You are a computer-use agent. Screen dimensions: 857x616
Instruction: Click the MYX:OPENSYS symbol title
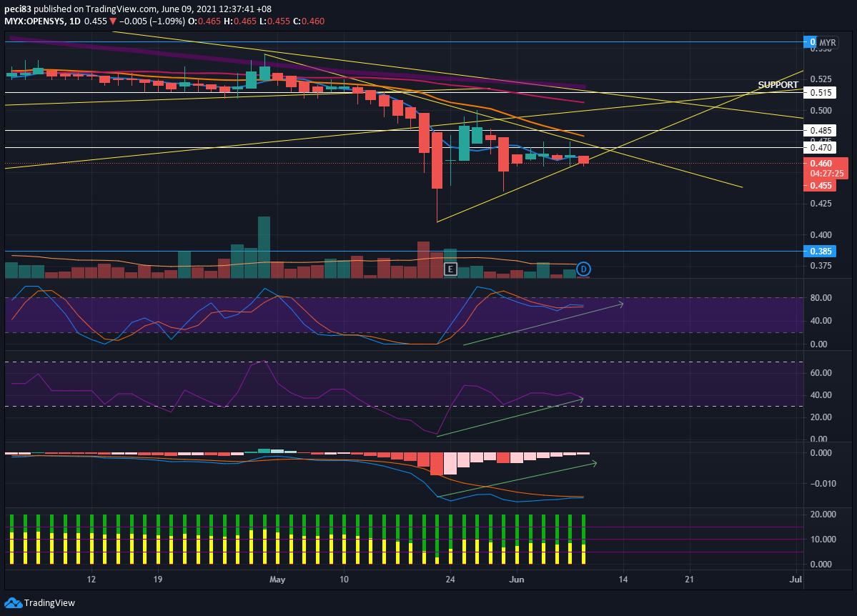[x=34, y=21]
